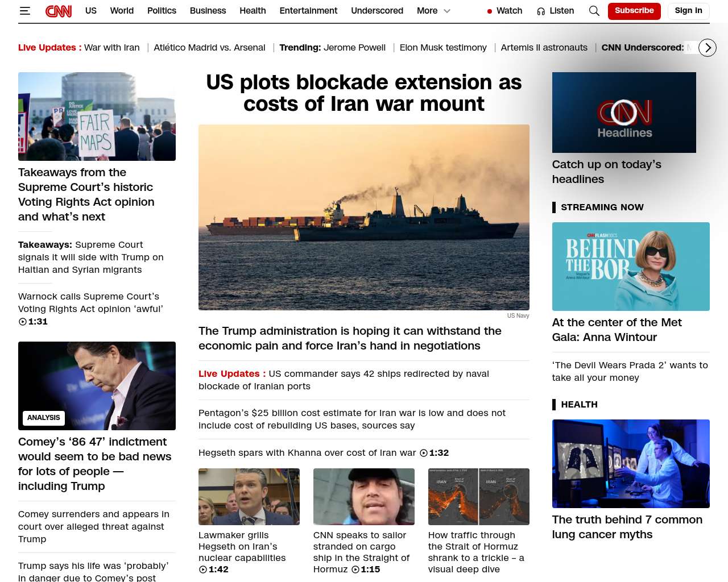The height and width of the screenshot is (582, 728).
Task: Open the search magnifier icon
Action: tap(594, 11)
